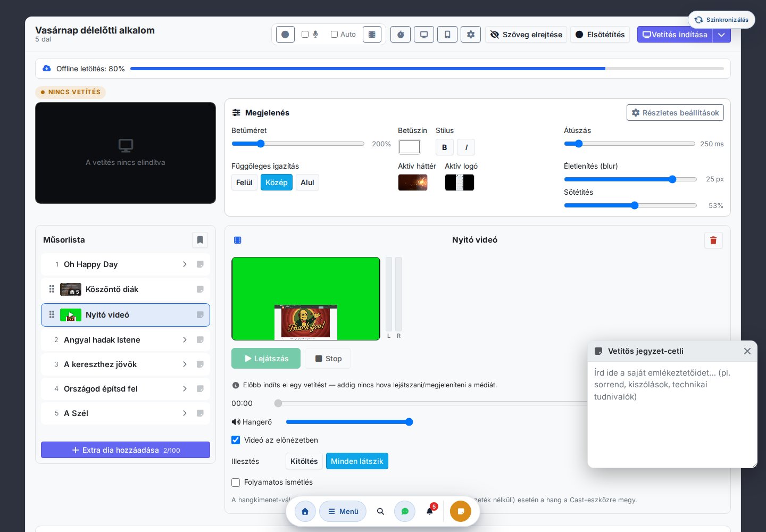Open the Menü button

coord(343,511)
